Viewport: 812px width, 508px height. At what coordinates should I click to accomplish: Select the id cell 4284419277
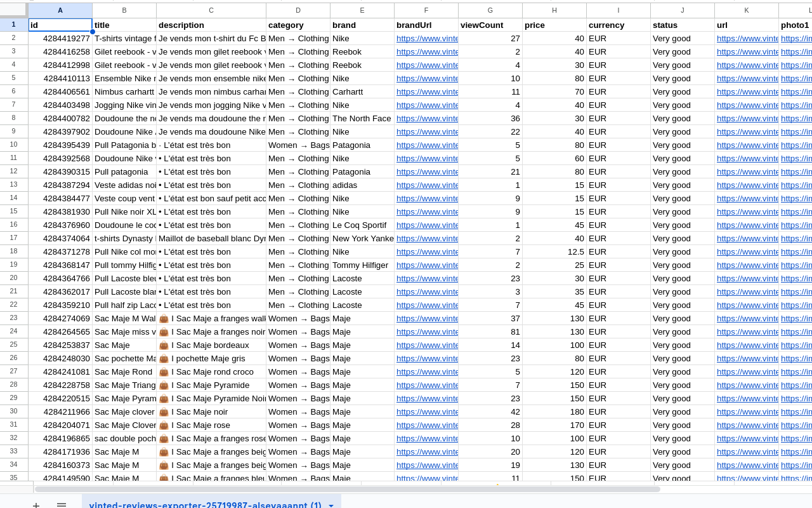pos(60,38)
